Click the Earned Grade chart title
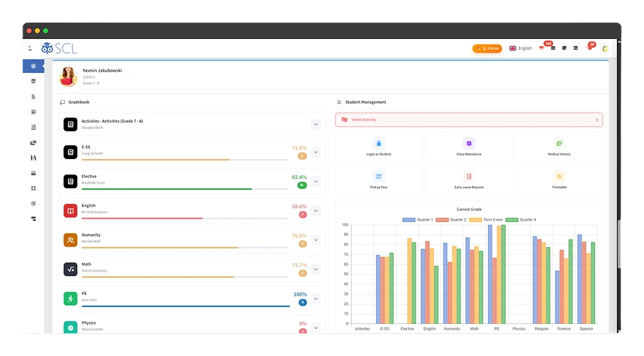This screenshot has height=356, width=644. tap(469, 209)
